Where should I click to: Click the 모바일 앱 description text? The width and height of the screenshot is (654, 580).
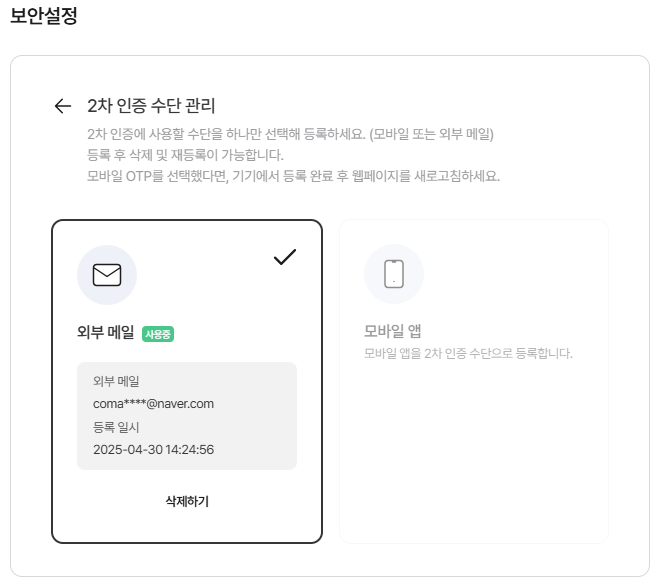[468, 354]
